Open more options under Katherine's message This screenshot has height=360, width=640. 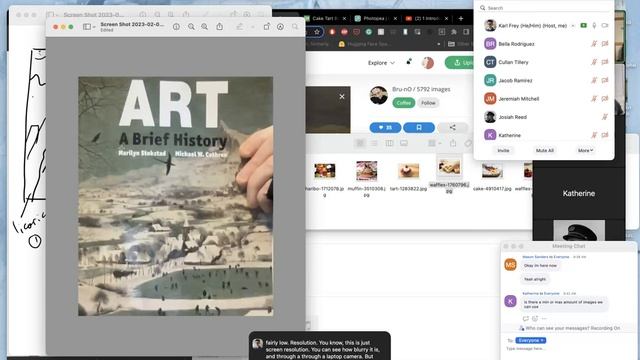[544, 318]
